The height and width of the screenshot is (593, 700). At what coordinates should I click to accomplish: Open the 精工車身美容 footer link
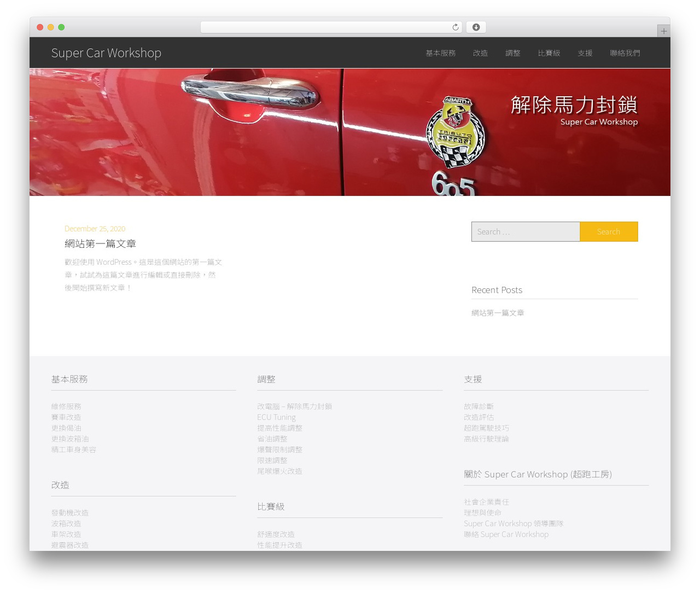pos(74,450)
